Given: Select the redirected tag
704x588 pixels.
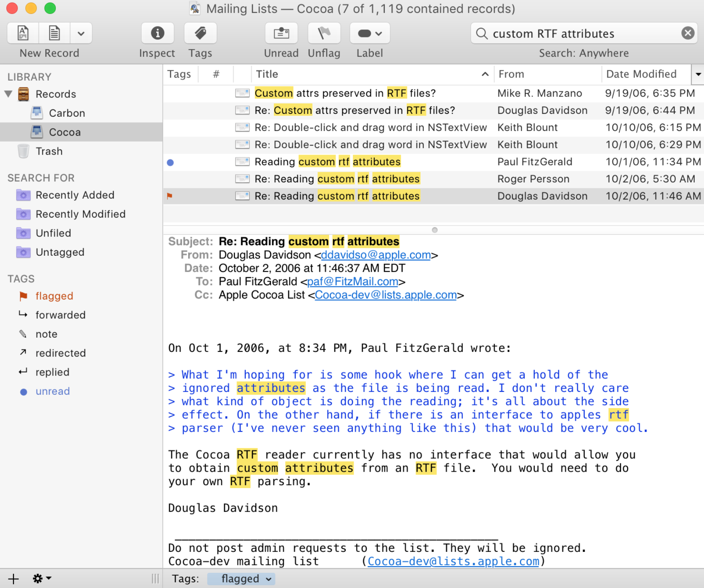Looking at the screenshot, I should coord(60,353).
